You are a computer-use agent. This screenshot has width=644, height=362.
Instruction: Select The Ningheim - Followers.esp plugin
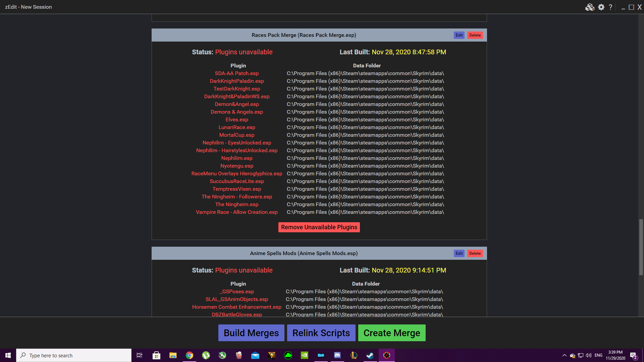tap(237, 197)
